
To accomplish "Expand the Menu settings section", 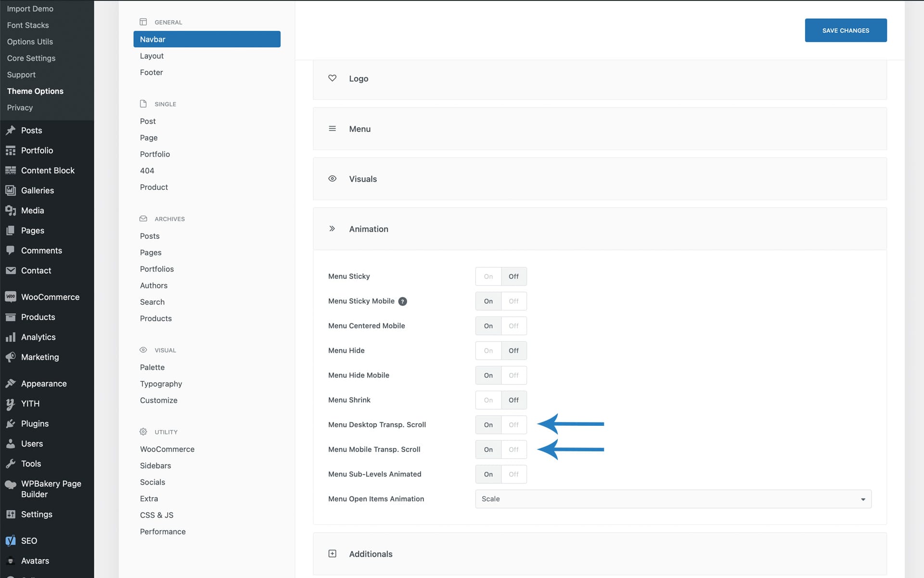I will (x=360, y=129).
